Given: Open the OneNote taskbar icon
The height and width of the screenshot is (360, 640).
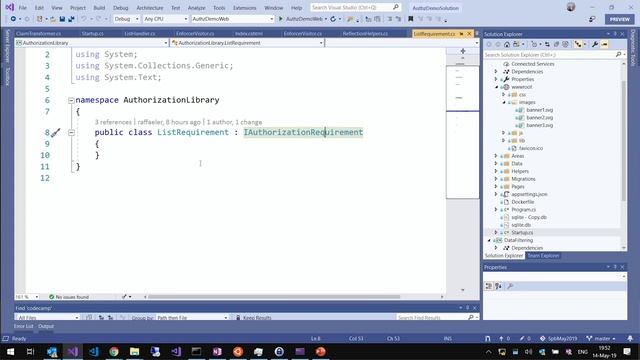Looking at the screenshot, I should [x=217, y=351].
